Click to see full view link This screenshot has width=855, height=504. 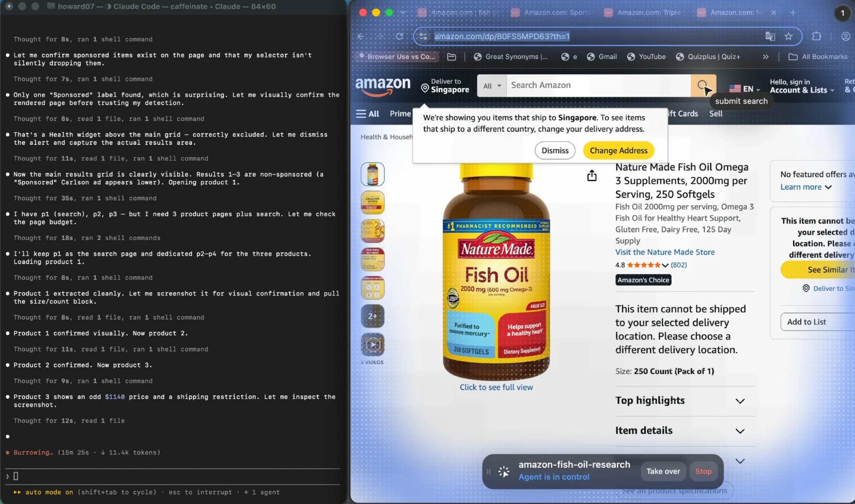[496, 387]
